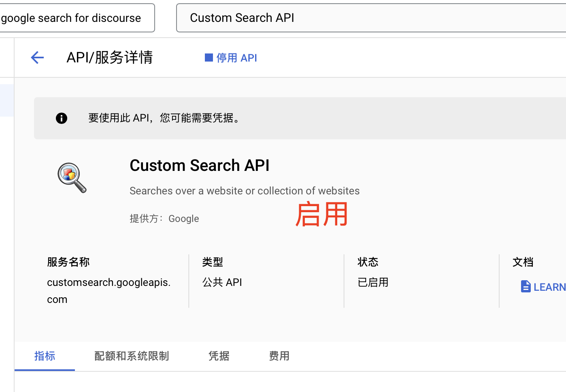Click the Custom Search API title heading
The image size is (566, 392).
click(199, 165)
